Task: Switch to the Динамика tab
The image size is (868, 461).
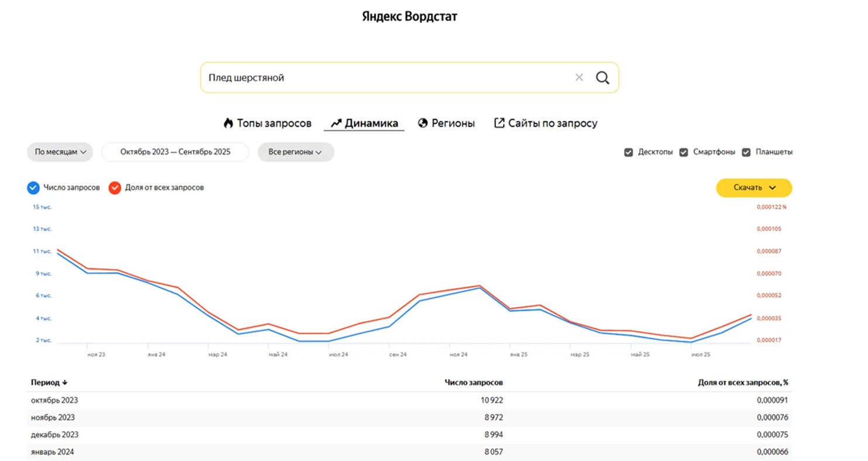Action: coord(364,123)
